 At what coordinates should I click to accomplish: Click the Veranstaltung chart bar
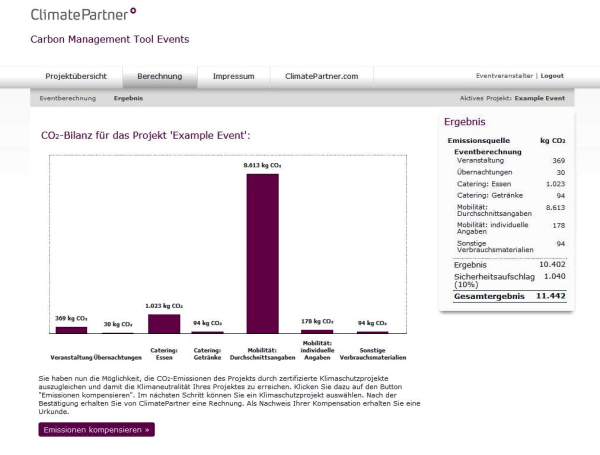click(71, 329)
